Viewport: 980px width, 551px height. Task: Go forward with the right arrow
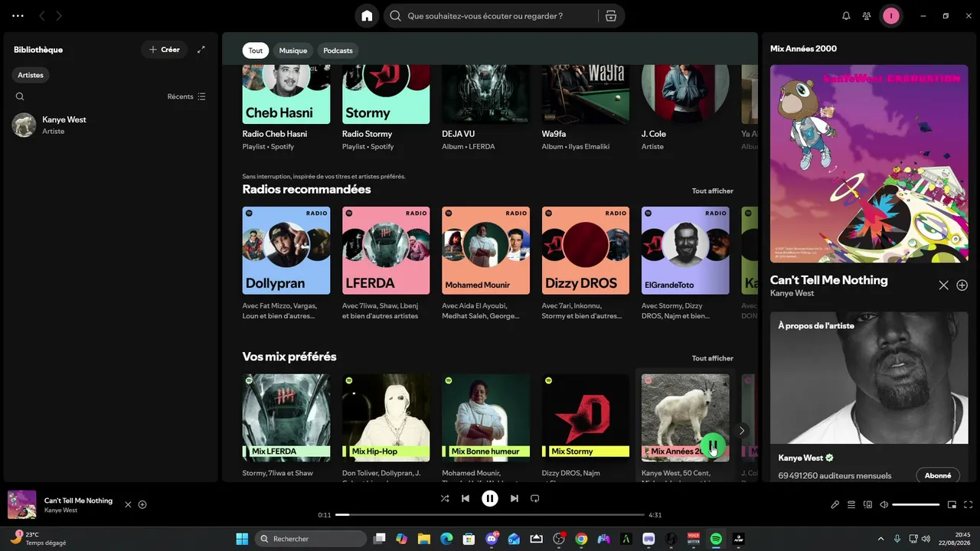[x=59, y=16]
